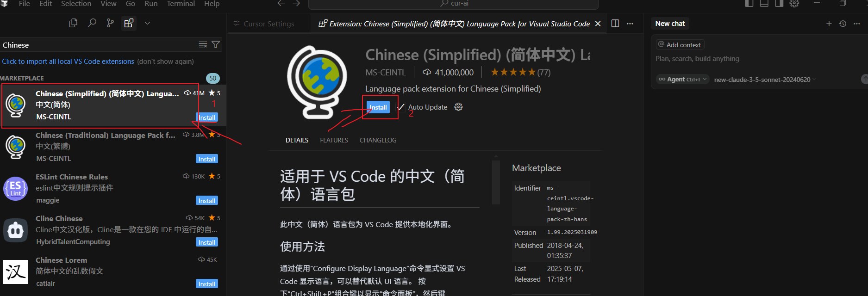Expand the additional views chevron in sidebar

[x=147, y=23]
